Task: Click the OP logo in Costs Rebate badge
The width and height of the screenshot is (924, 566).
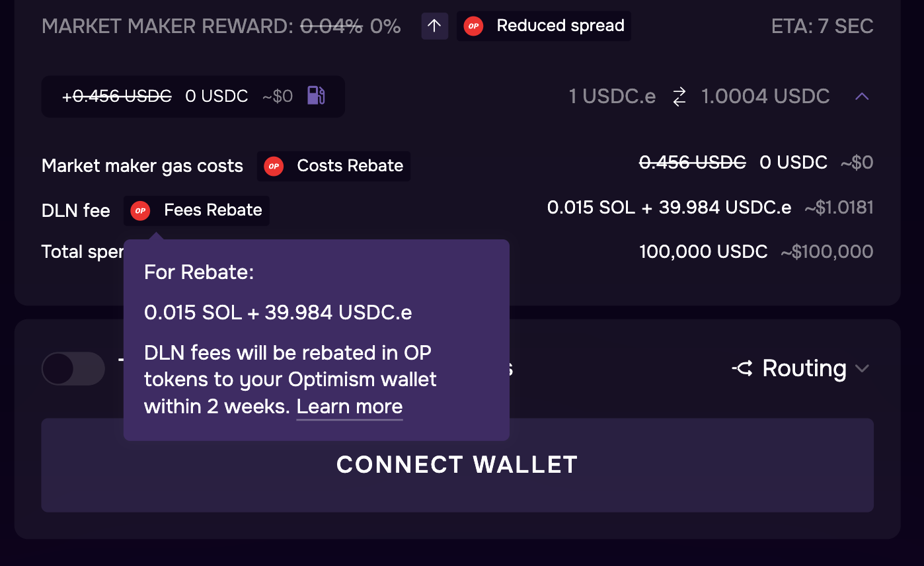Action: 274,166
